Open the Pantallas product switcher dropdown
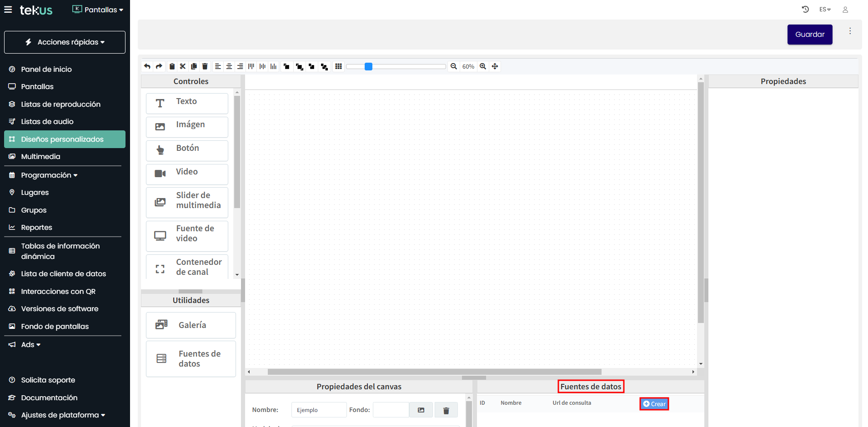The image size is (868, 427). coord(98,10)
